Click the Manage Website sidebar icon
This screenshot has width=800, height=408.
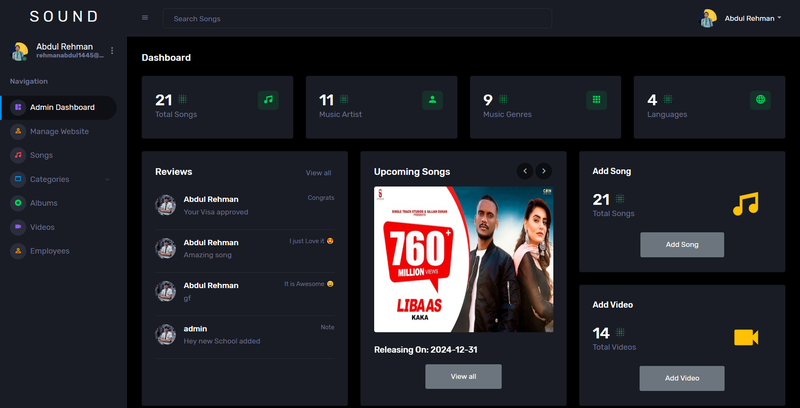(18, 132)
